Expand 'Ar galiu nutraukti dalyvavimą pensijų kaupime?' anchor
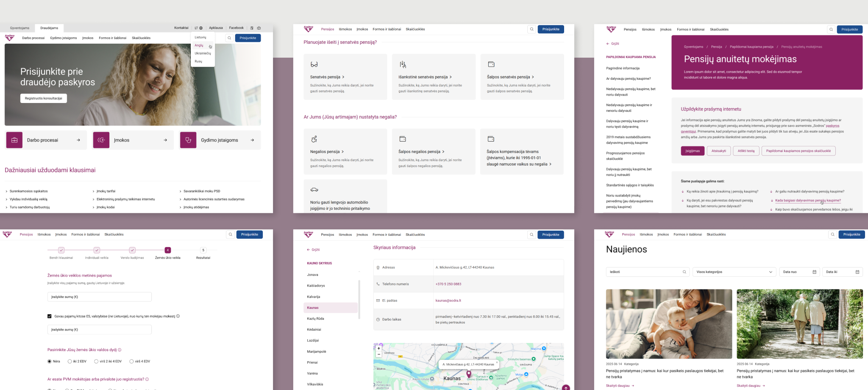Image resolution: width=868 pixels, height=390 pixels. pos(809,192)
